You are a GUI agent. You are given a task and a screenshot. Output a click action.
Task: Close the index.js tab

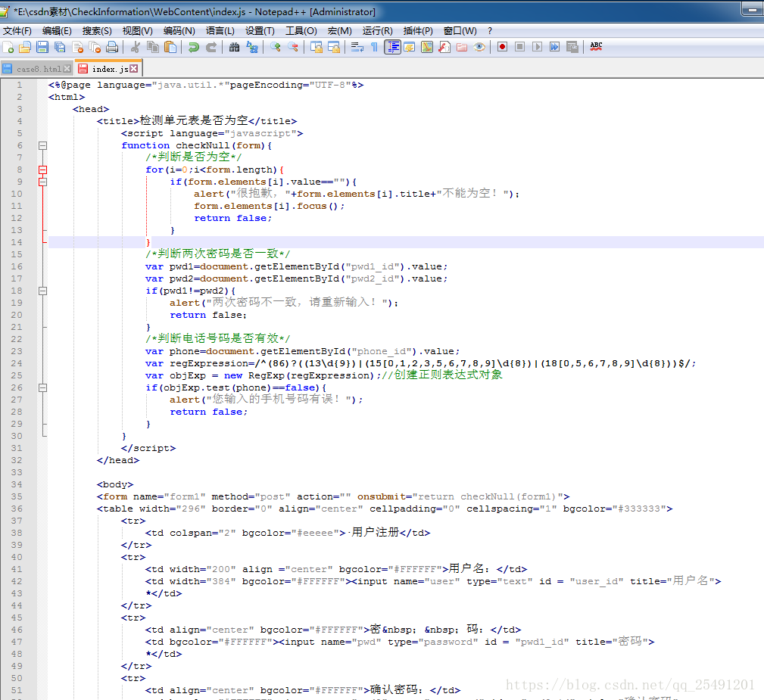[x=133, y=69]
